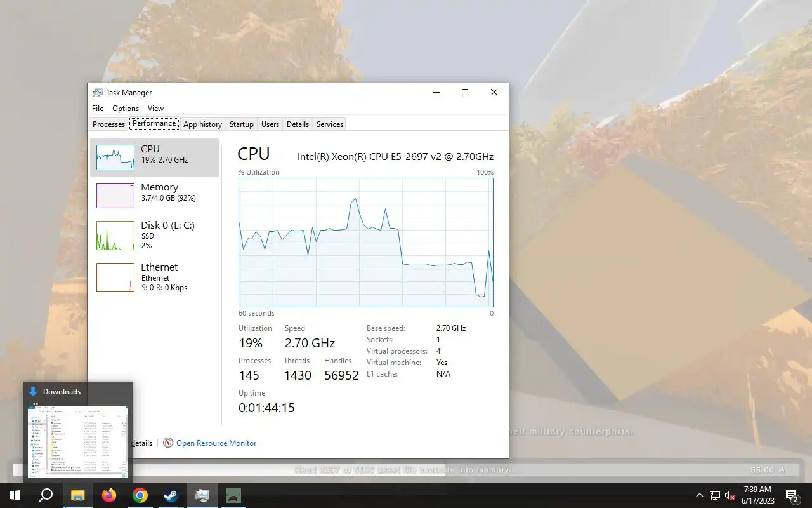
Task: Click the Virtual machine Yes value
Action: coord(442,363)
